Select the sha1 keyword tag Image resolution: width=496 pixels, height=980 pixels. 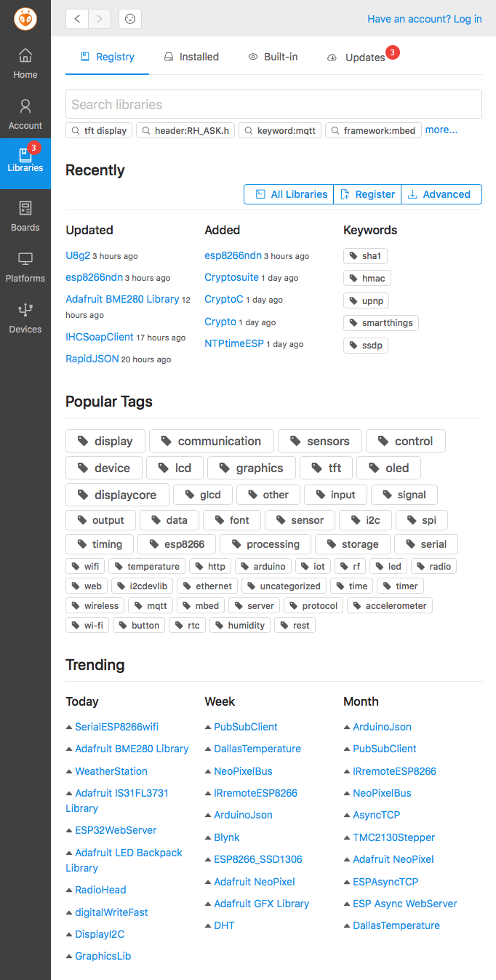tap(365, 255)
